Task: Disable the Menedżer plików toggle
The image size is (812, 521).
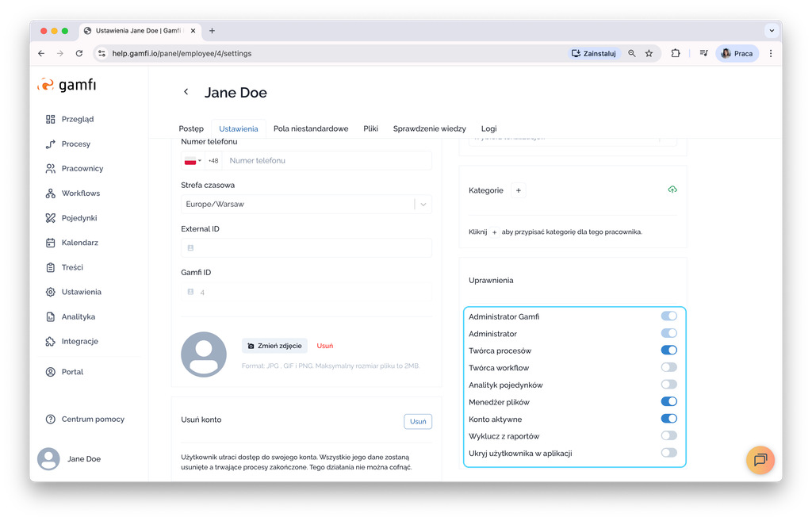Action: click(668, 402)
